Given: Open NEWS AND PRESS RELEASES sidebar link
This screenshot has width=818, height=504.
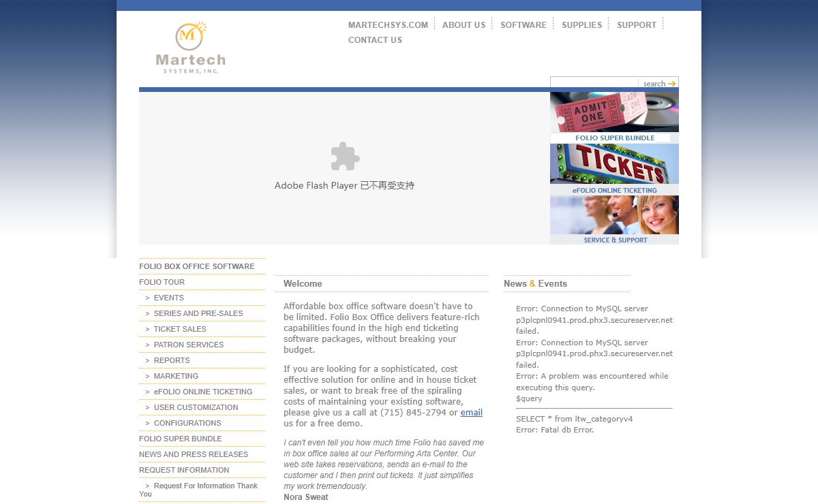Looking at the screenshot, I should (x=194, y=454).
